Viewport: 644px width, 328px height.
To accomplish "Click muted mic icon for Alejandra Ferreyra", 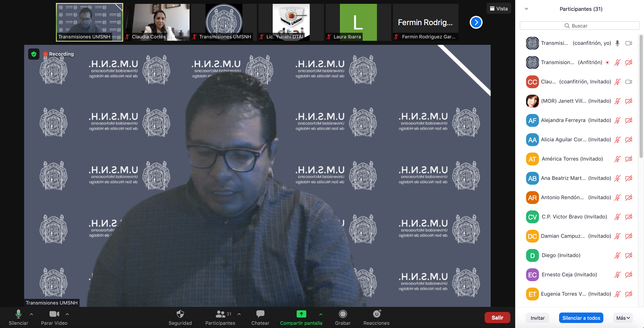I will (617, 120).
